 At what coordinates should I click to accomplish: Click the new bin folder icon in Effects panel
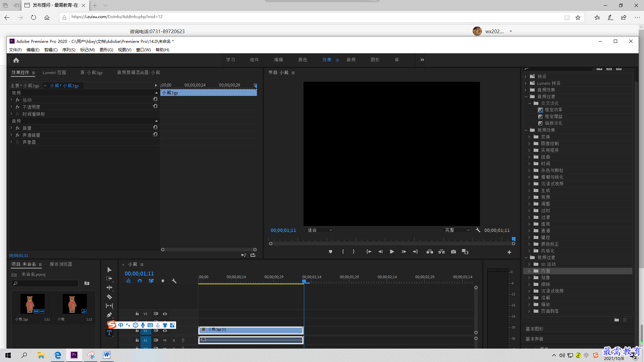click(616, 320)
